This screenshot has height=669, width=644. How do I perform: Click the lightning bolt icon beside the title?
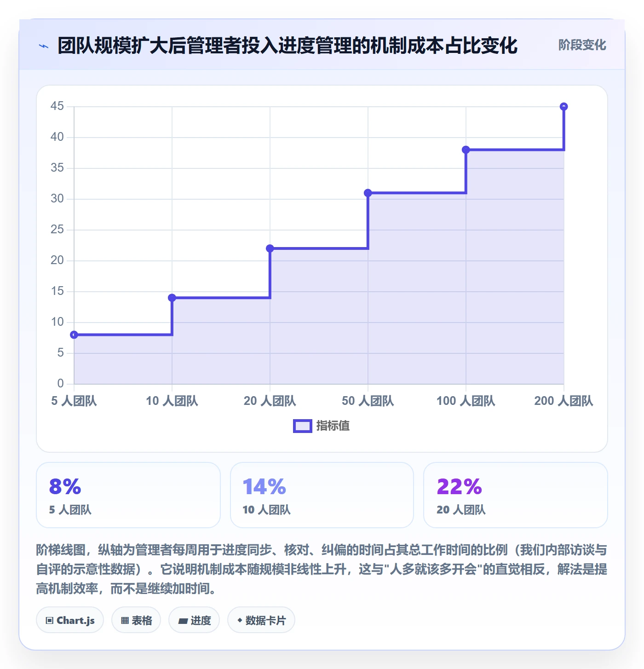[x=44, y=46]
